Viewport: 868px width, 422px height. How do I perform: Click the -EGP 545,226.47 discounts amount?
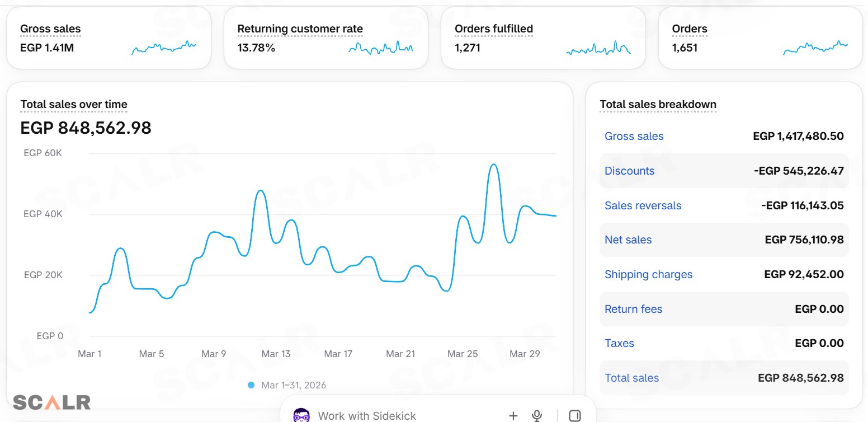pyautogui.click(x=799, y=171)
